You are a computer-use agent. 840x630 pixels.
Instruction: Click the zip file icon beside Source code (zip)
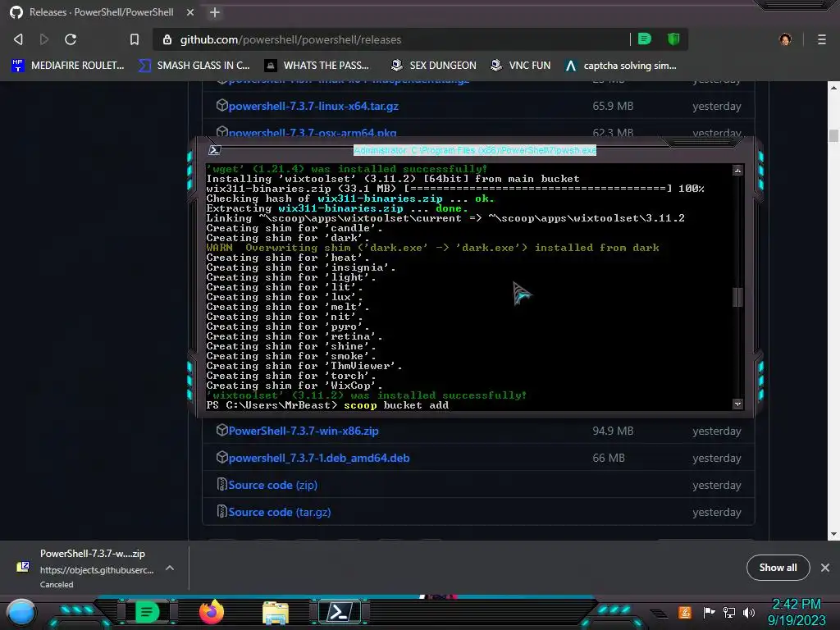(x=221, y=484)
